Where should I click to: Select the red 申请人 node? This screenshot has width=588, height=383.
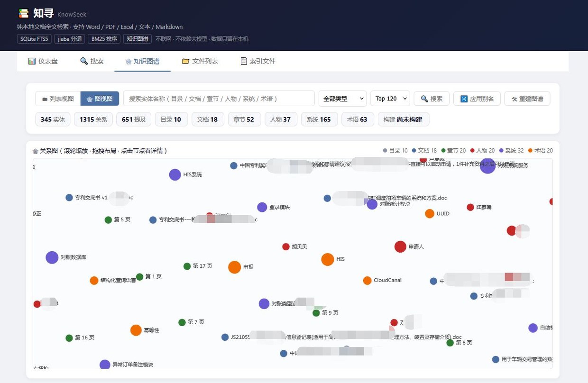point(400,246)
